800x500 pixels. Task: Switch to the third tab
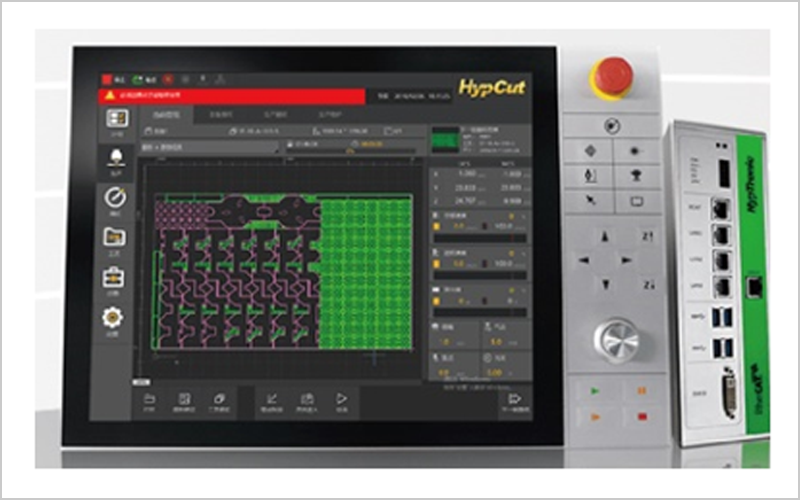click(275, 115)
